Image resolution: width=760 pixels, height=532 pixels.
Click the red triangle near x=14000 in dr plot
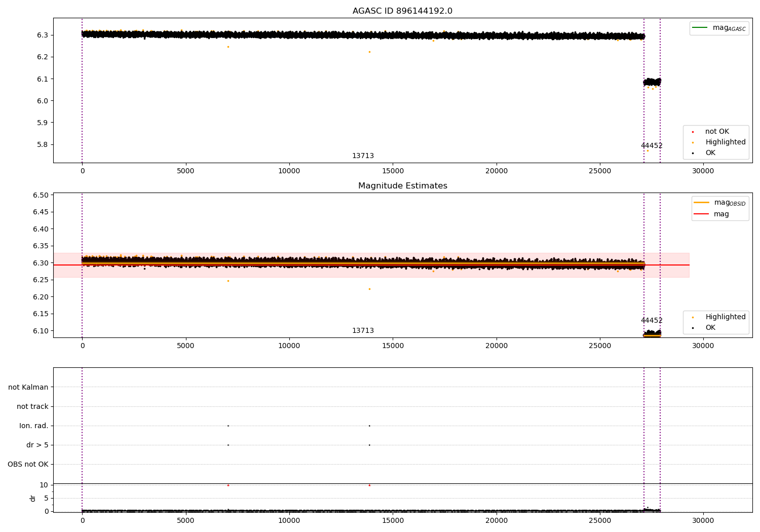point(369,485)
